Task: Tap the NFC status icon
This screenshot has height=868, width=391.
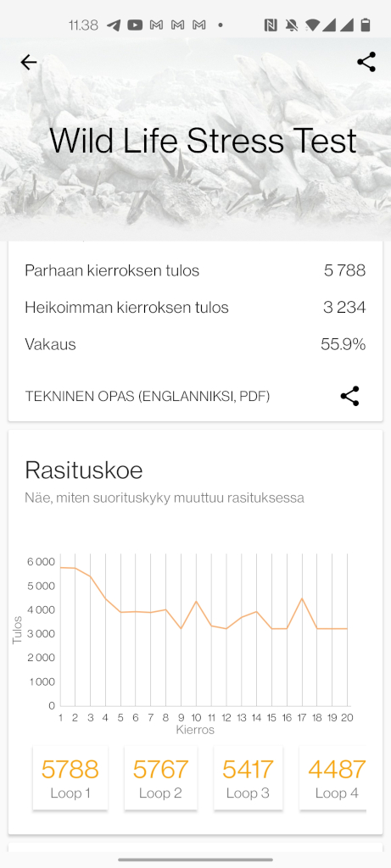Action: pos(271,25)
